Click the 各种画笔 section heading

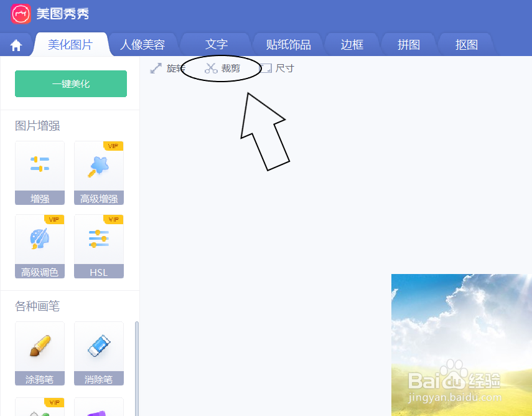pos(37,306)
